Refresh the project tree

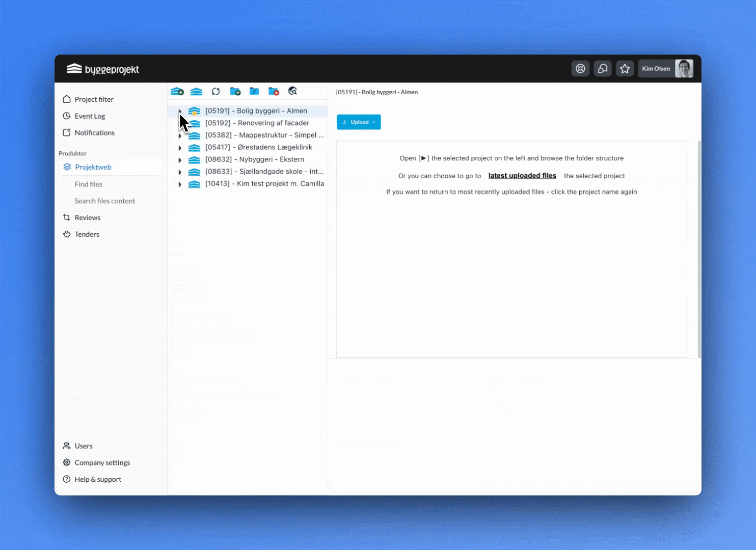pyautogui.click(x=215, y=91)
